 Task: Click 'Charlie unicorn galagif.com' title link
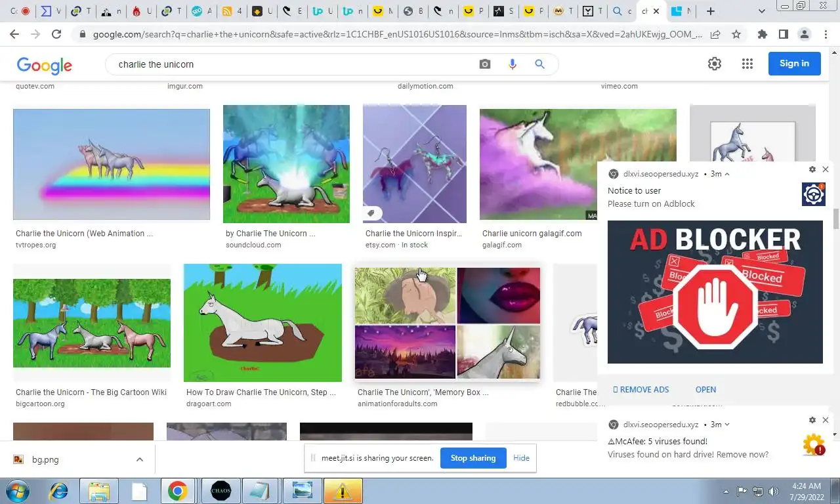coord(532,233)
